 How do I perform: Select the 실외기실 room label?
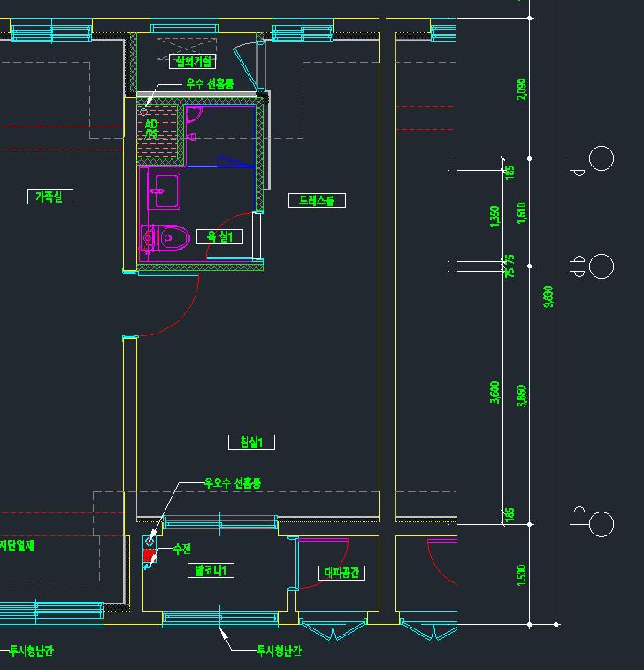[191, 61]
